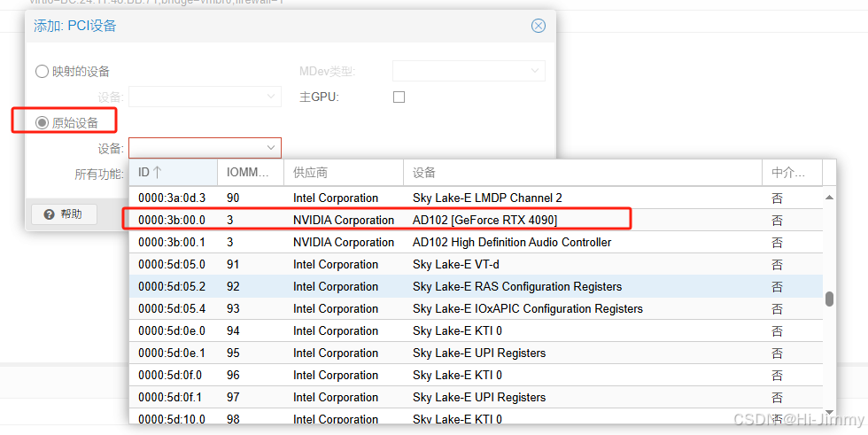Select Sky Lake-E RAS Configuration Registers
Image resolution: width=868 pixels, height=435 pixels.
[x=477, y=287]
